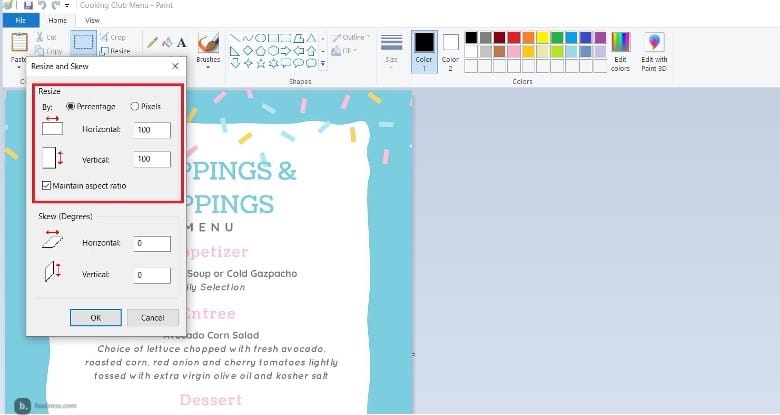Open the Brushes tool
Image resolution: width=780 pixels, height=415 pixels.
(208, 47)
